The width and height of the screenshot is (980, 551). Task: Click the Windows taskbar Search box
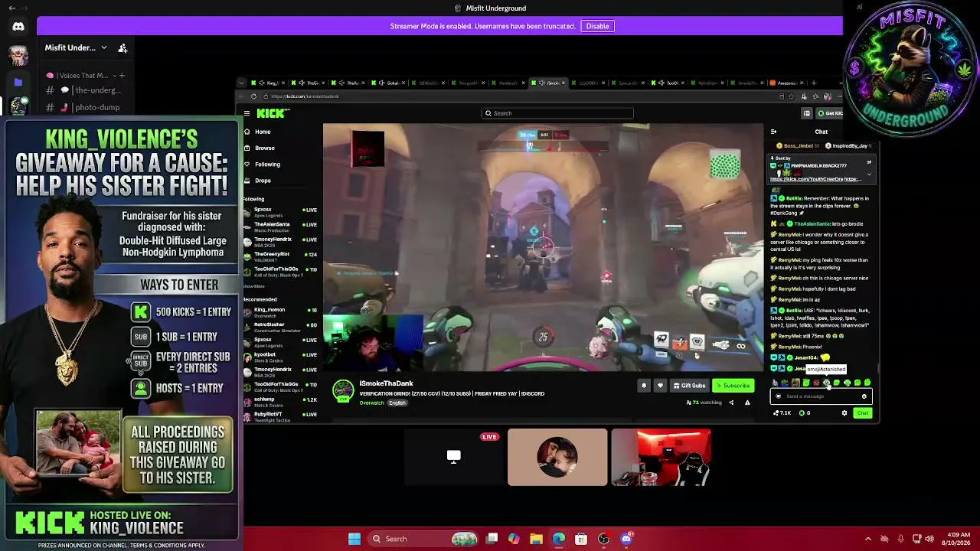423,539
